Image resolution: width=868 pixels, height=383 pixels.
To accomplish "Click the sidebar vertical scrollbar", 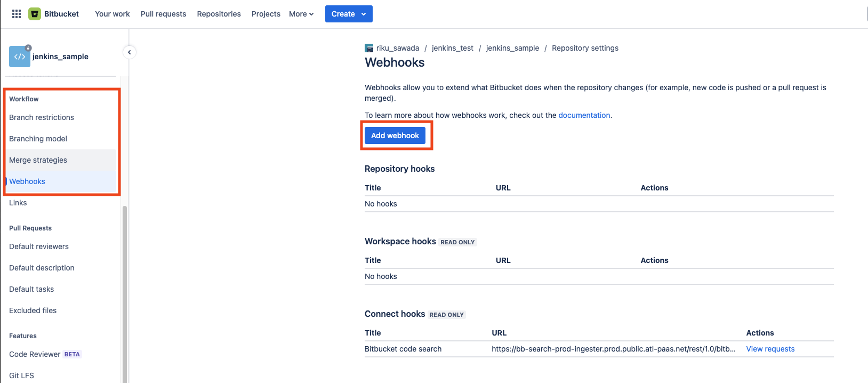I will click(125, 293).
